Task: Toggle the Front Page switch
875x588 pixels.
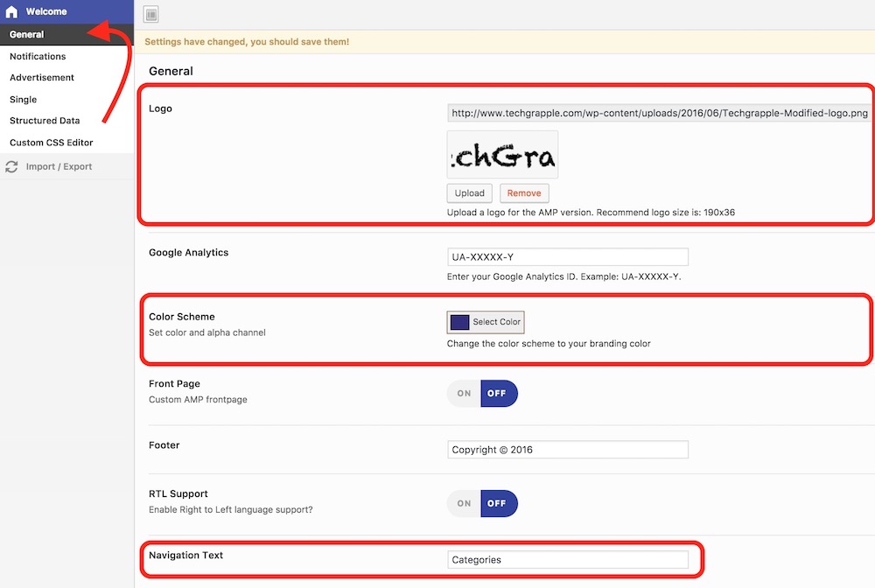Action: pos(482,394)
